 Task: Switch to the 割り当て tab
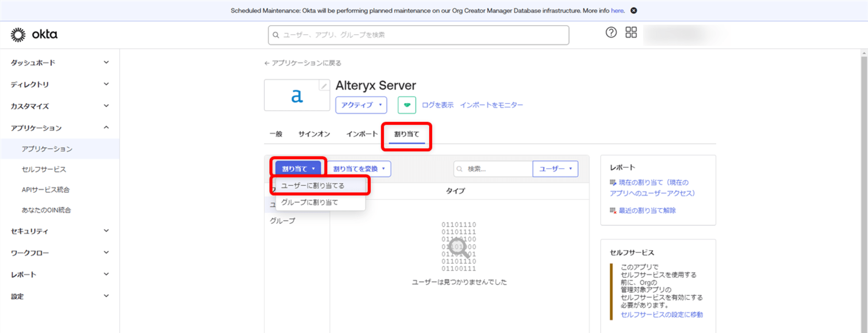407,134
